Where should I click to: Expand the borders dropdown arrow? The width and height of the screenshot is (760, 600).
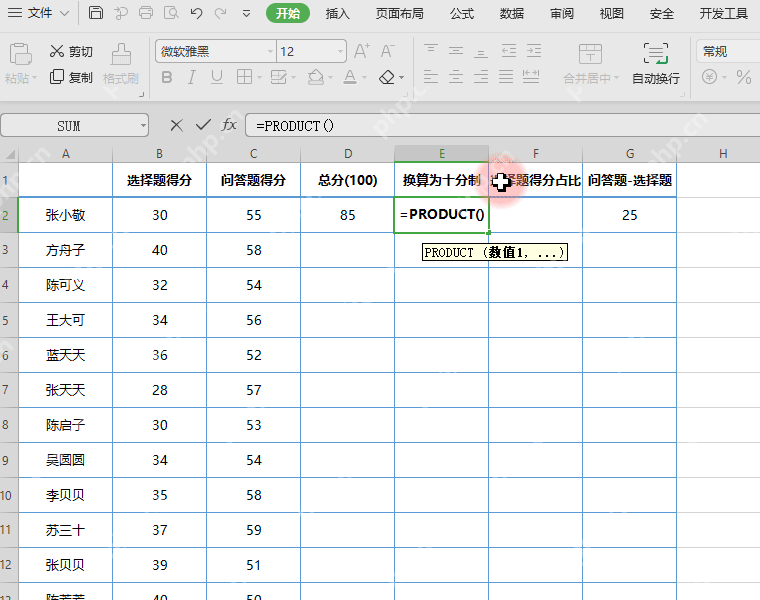pos(259,78)
